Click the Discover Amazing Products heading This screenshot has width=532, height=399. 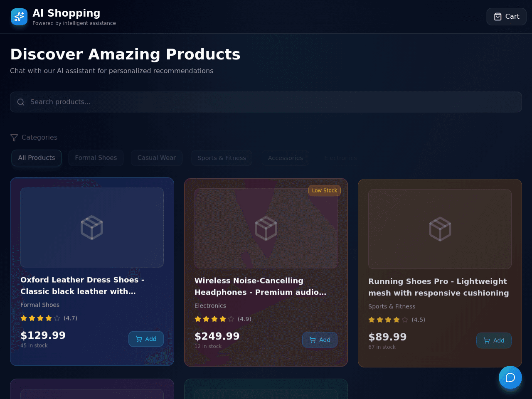125,54
